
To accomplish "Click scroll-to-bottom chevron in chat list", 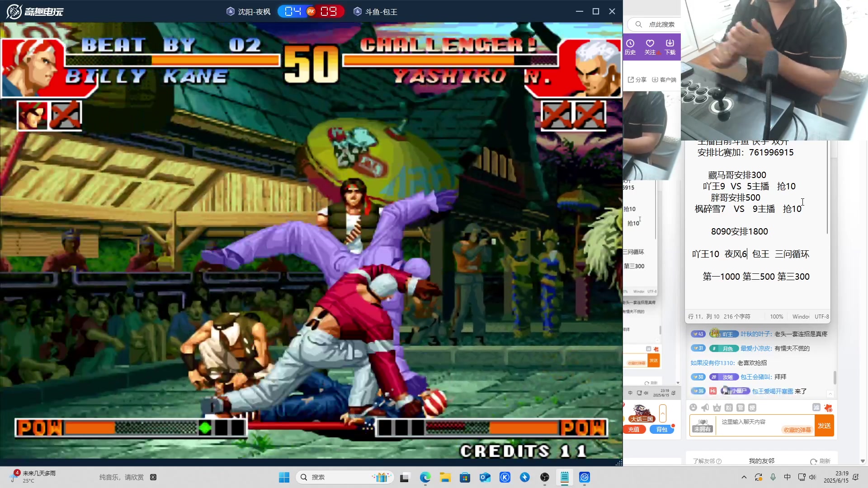I will pyautogui.click(x=830, y=394).
